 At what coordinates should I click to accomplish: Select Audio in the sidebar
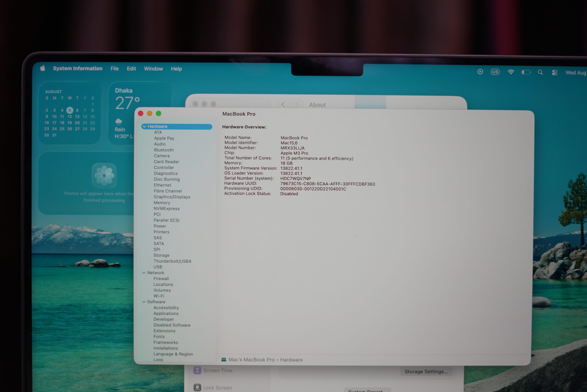[160, 144]
